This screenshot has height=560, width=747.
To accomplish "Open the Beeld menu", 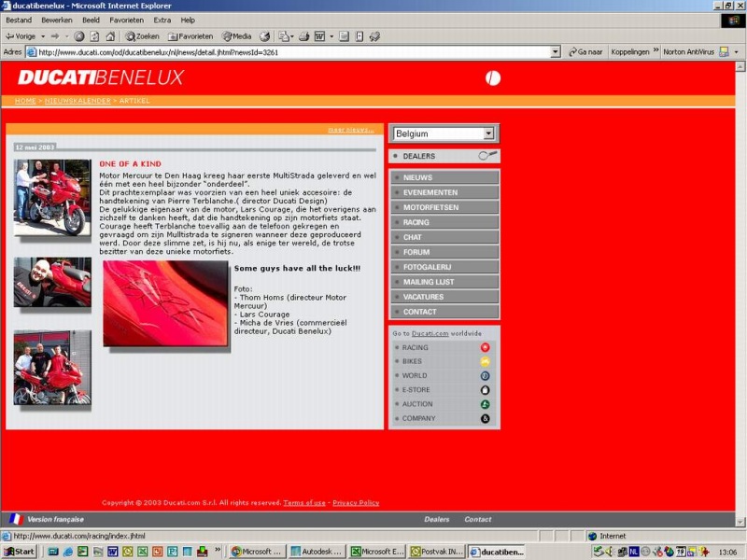I will coord(91,20).
